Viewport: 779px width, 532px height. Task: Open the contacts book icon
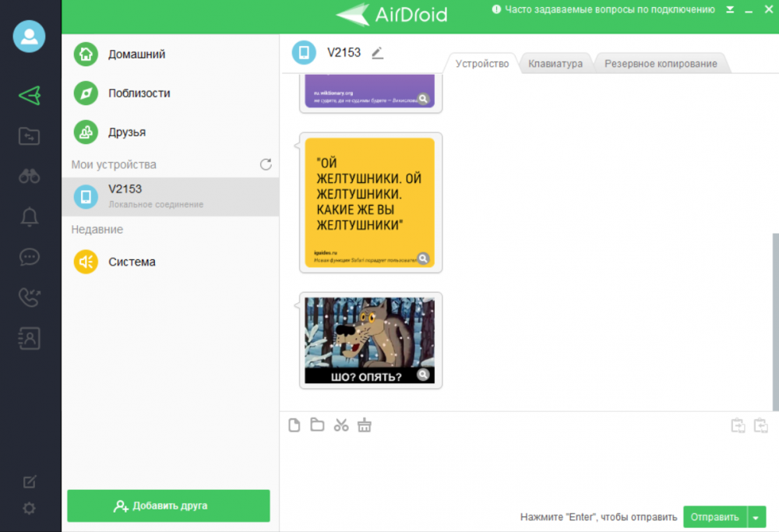pos(30,338)
